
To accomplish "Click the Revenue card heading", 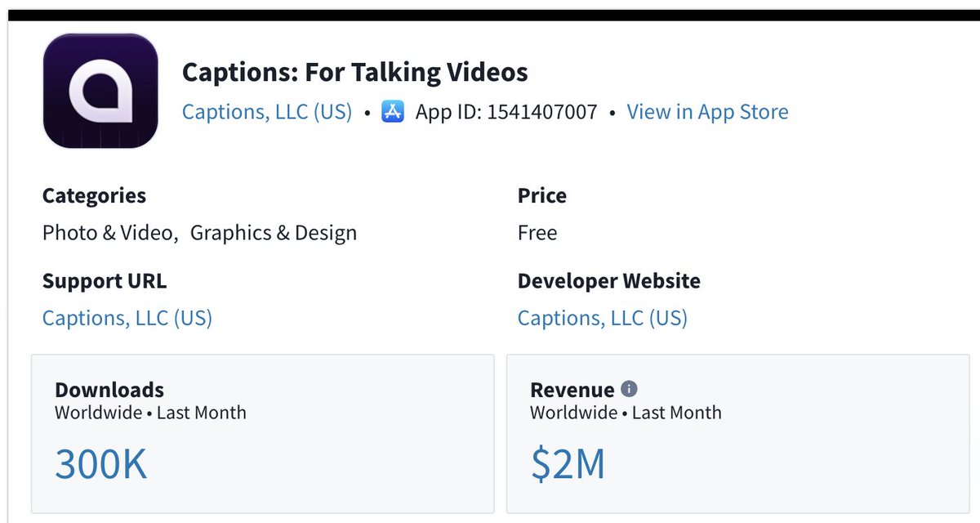I will click(x=572, y=390).
